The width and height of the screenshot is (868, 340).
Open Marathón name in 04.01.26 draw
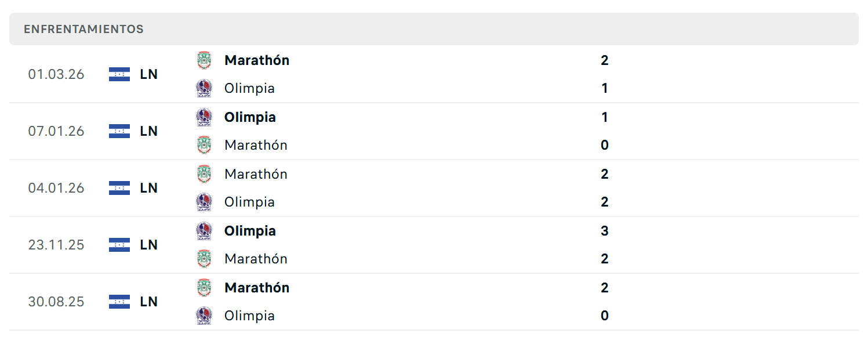click(256, 174)
